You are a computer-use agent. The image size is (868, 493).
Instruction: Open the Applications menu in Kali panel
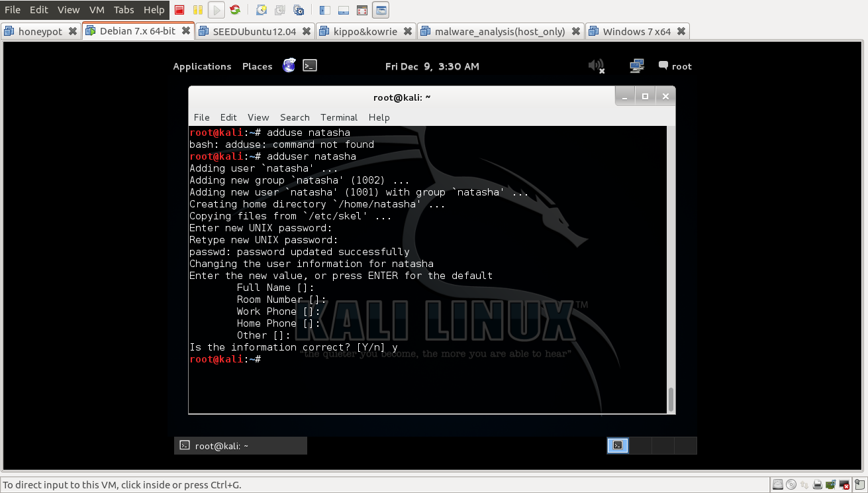click(202, 66)
